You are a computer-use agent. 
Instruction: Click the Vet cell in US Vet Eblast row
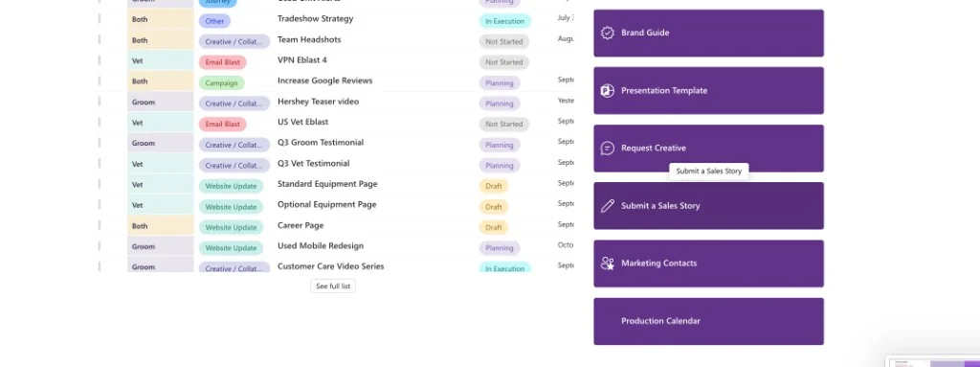click(x=161, y=123)
